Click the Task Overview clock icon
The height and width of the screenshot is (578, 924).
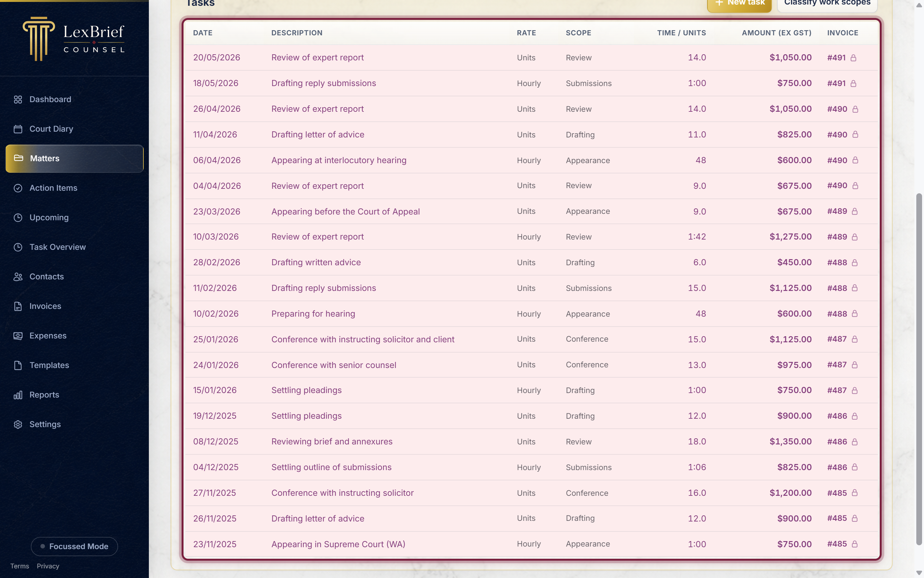tap(18, 247)
